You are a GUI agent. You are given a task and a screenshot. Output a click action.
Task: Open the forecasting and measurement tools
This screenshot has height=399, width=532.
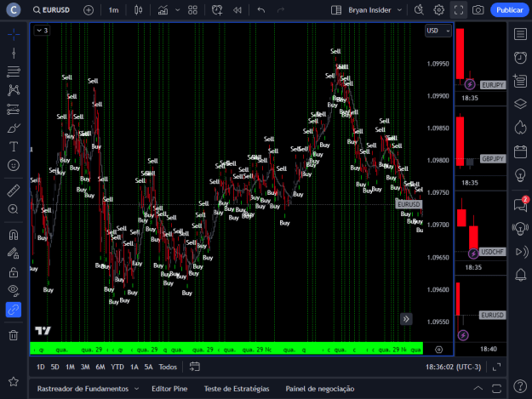14,109
